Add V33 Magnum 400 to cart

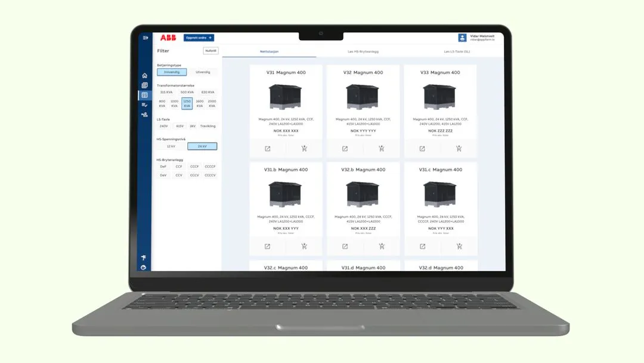click(x=459, y=149)
